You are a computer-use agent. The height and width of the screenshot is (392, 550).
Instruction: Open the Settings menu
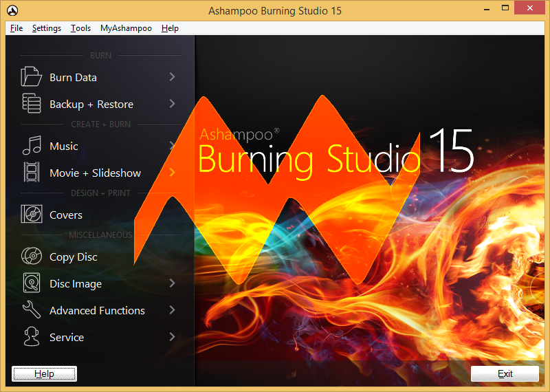pos(47,28)
